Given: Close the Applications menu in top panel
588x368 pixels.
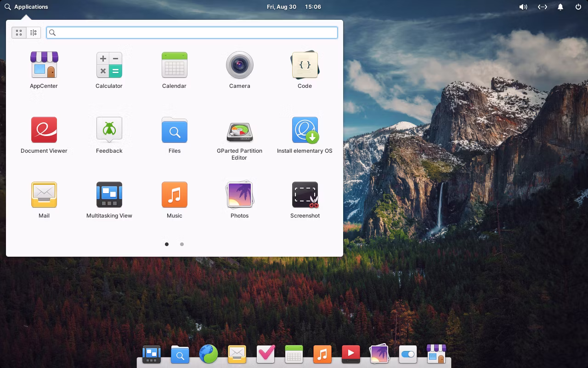Looking at the screenshot, I should pyautogui.click(x=26, y=7).
